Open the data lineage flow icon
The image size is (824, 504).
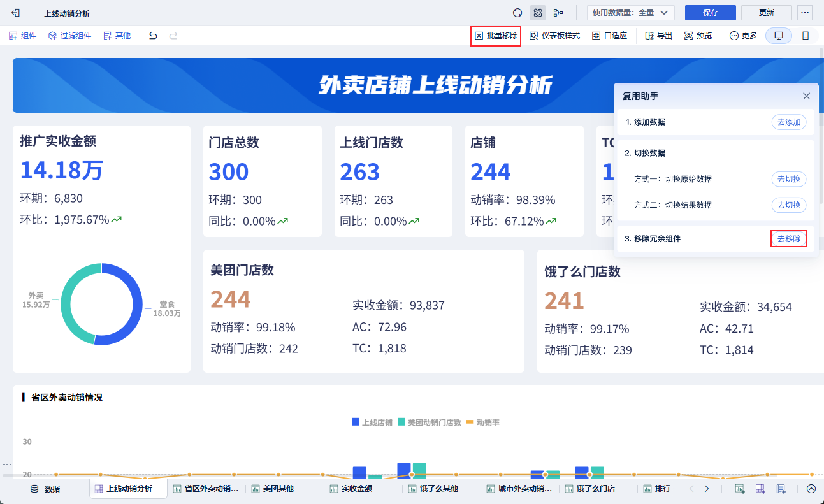click(x=558, y=13)
